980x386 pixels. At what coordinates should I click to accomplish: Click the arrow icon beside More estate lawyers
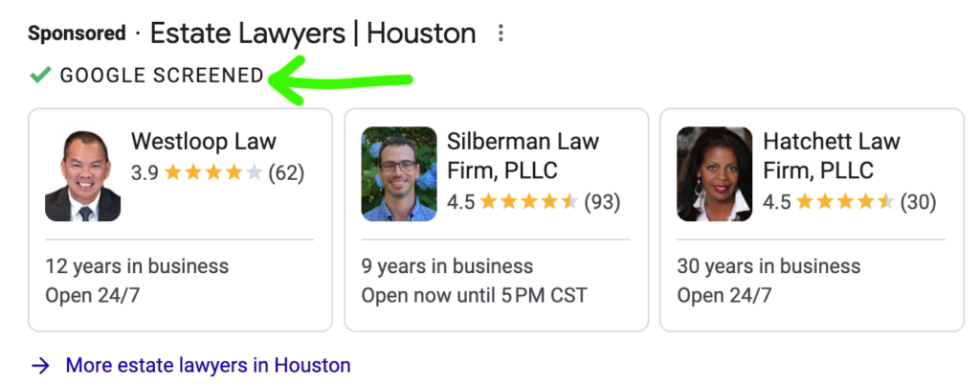point(40,365)
